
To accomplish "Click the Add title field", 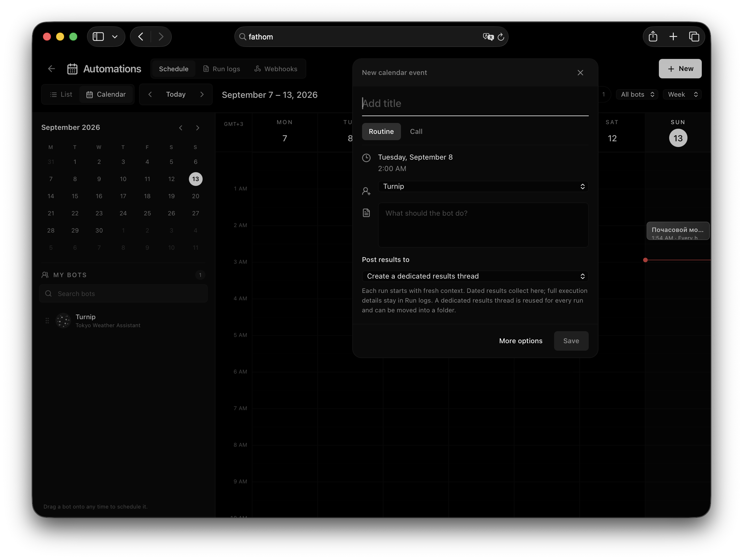I will pos(475,104).
